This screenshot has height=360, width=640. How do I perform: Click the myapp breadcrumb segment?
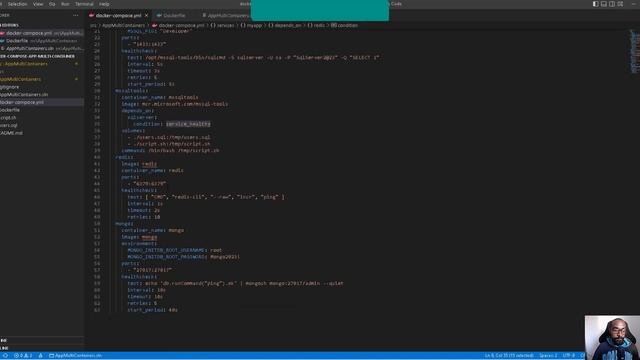[251, 25]
